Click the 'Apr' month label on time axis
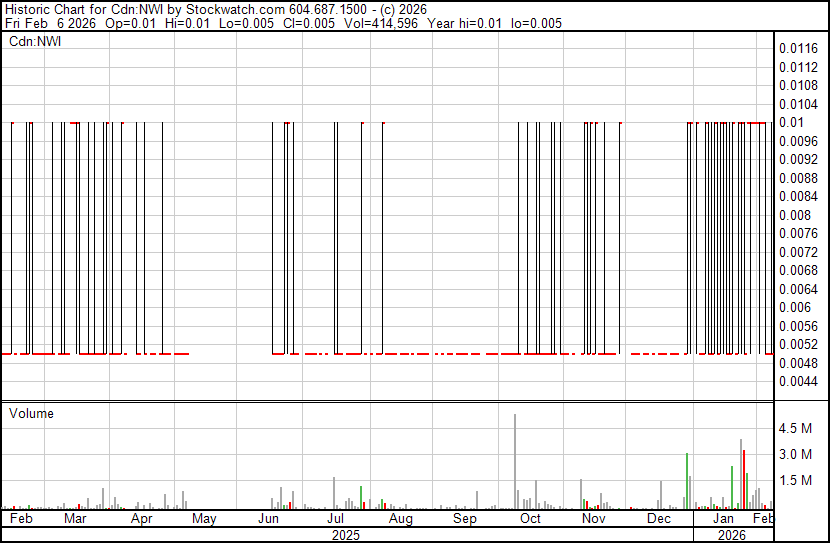Image resolution: width=830 pixels, height=543 pixels. [x=141, y=518]
